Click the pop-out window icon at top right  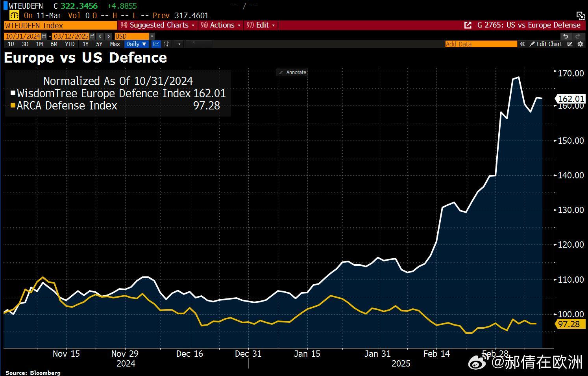(581, 15)
